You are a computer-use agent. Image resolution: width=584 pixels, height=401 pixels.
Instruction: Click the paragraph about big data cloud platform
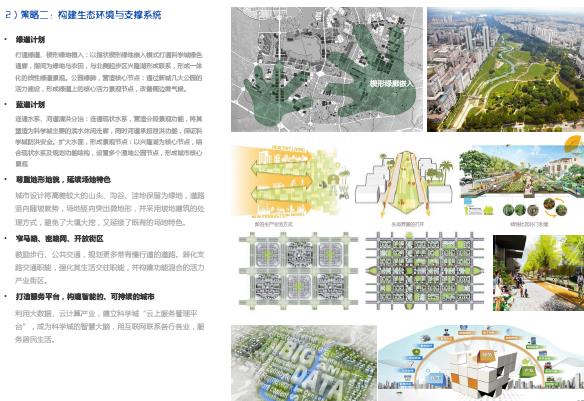[110, 327]
